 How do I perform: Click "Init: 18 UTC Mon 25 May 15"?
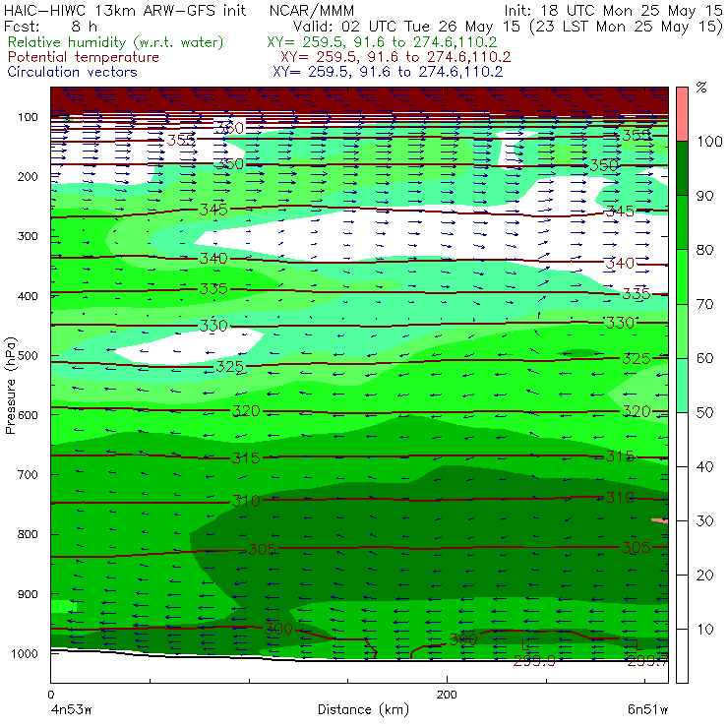(613, 11)
